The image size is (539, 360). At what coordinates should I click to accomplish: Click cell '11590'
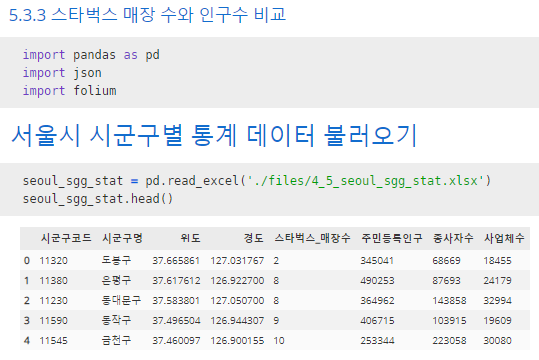(54, 320)
